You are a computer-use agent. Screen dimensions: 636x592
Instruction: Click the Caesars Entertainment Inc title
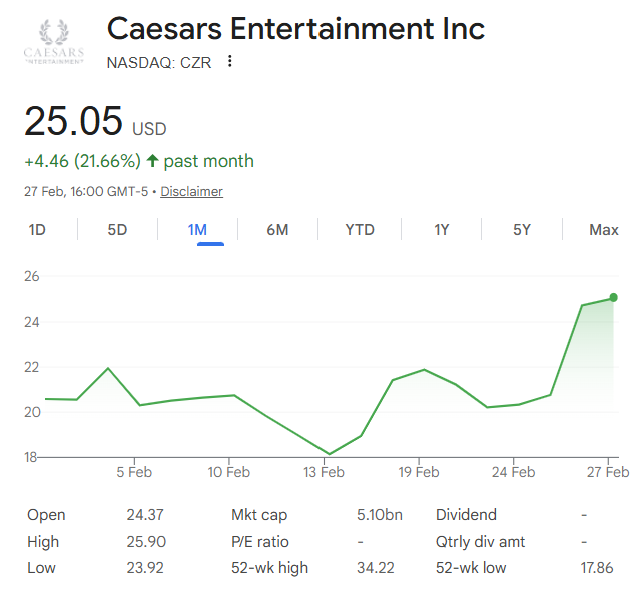coord(296,28)
